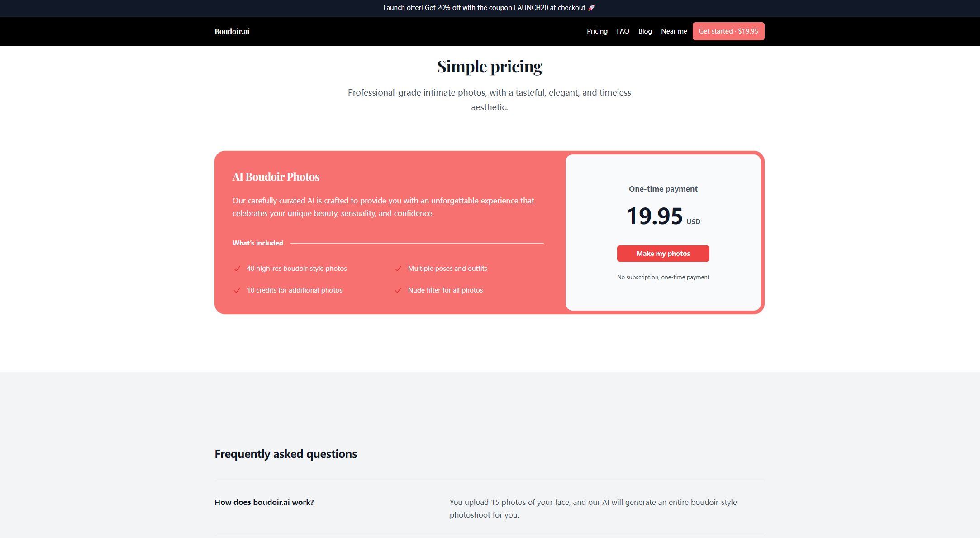Click the How does boudoir.ai work? question
The width and height of the screenshot is (980, 538).
click(264, 502)
